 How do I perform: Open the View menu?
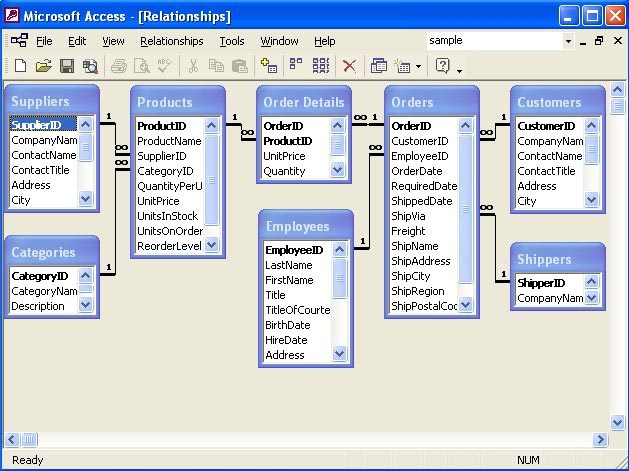coord(113,41)
